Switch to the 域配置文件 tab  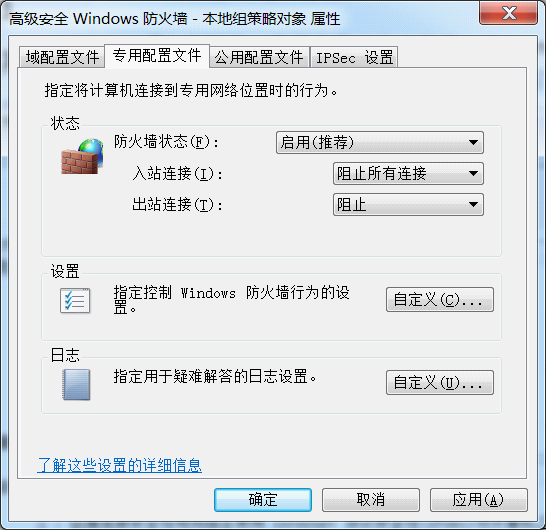point(62,57)
